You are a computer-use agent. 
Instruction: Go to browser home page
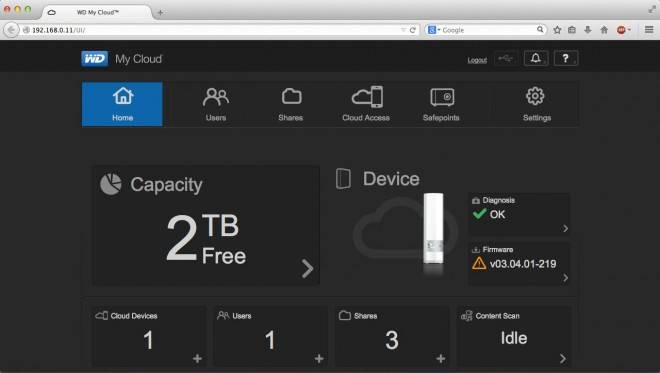(604, 30)
